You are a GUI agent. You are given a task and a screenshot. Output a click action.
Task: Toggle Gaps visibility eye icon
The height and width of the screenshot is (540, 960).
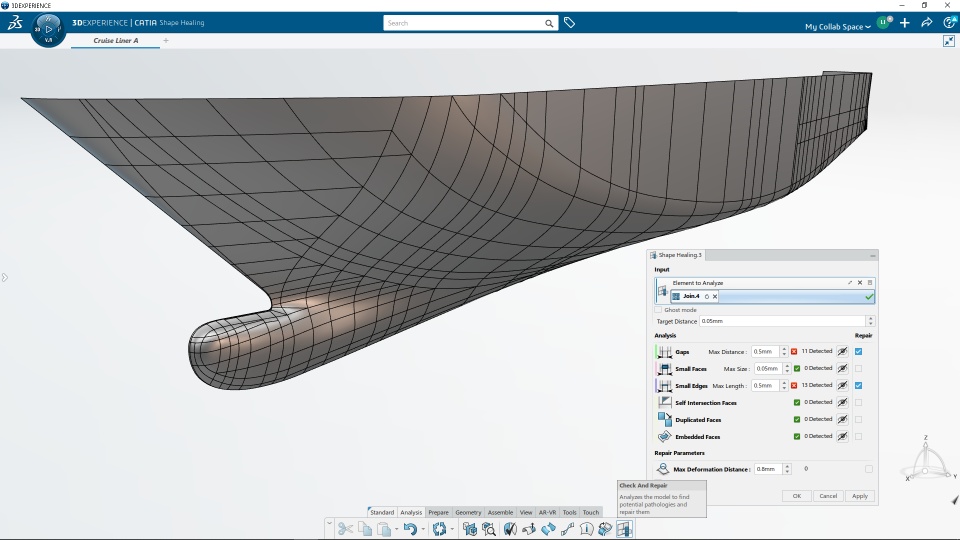click(842, 351)
